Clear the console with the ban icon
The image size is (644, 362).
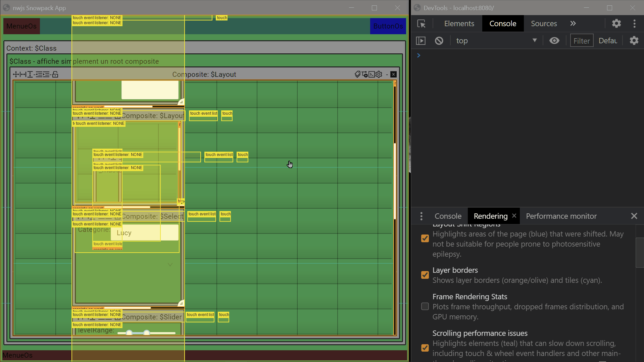point(439,41)
